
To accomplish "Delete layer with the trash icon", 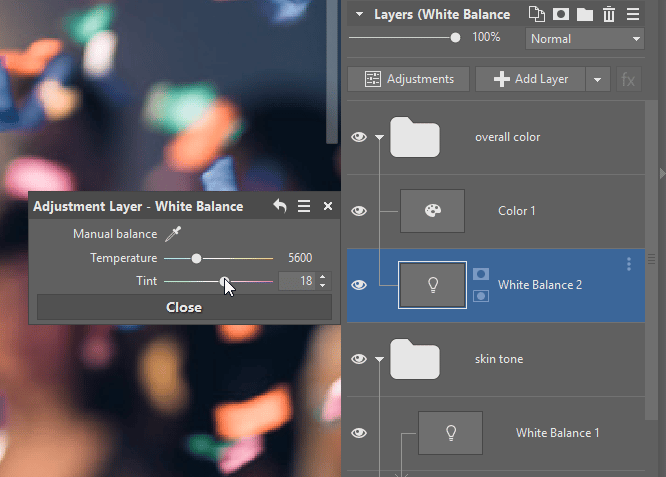I will 609,14.
